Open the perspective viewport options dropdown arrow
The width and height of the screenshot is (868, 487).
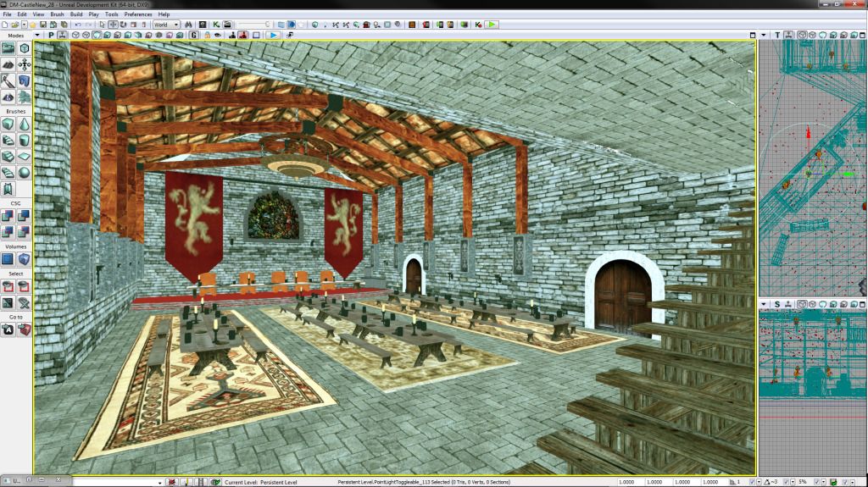coord(37,35)
